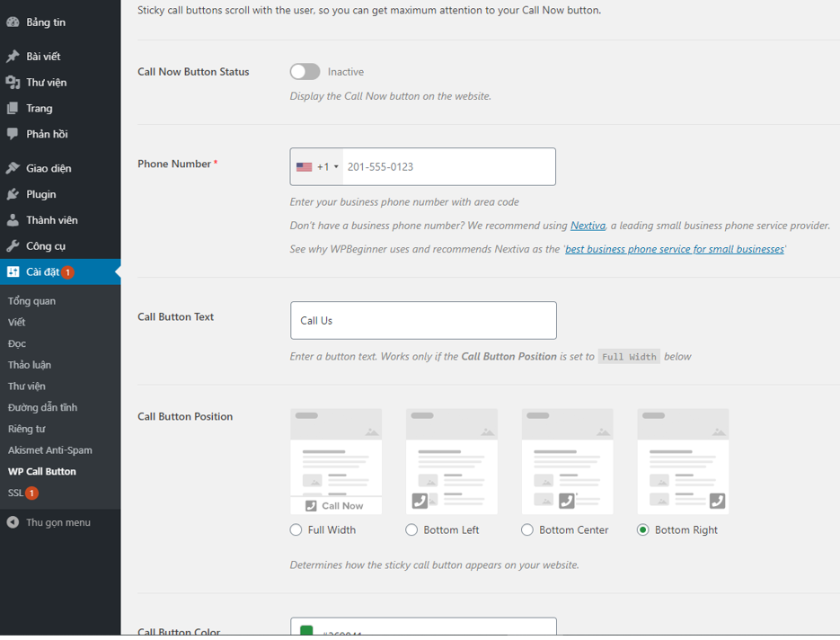Click the Bottom Right layout thumbnail
The width and height of the screenshot is (840, 640).
[x=683, y=461]
